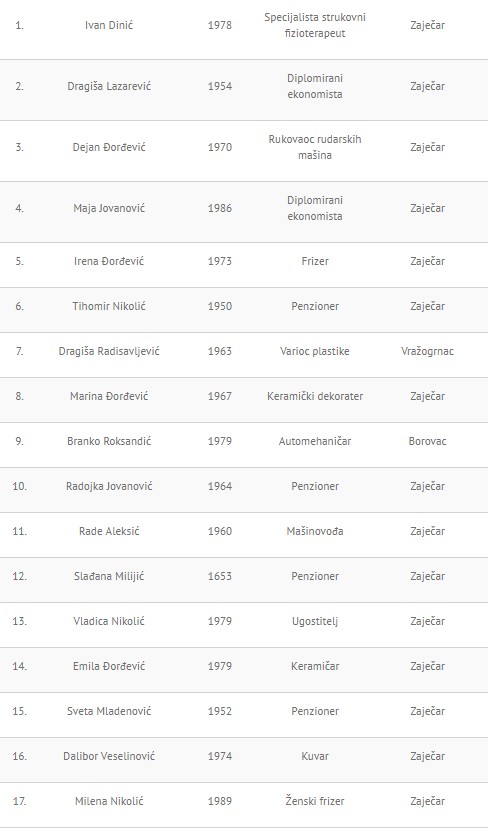The height and width of the screenshot is (829, 488).
Task: Click row number 7.
Action: pos(20,351)
